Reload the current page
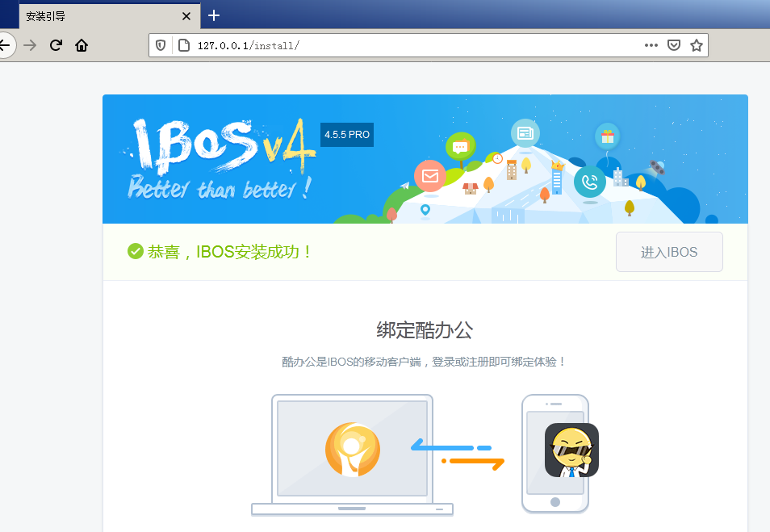 (56, 45)
